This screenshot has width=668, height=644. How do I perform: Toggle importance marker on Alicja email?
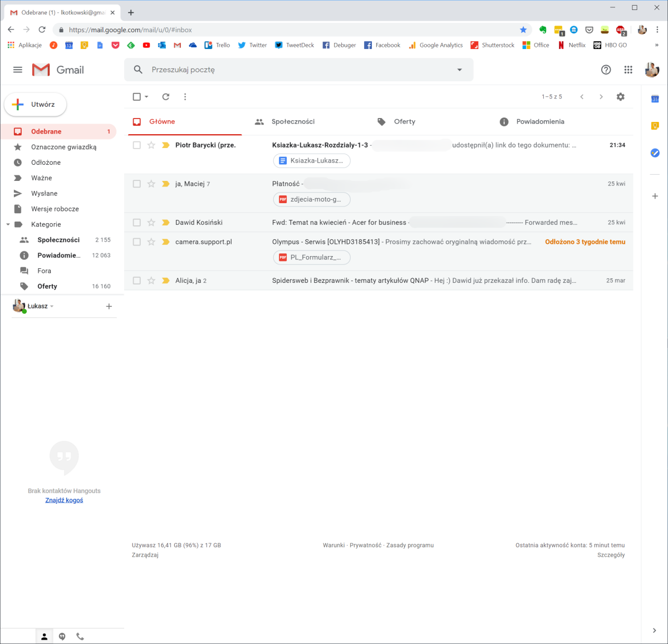point(165,281)
